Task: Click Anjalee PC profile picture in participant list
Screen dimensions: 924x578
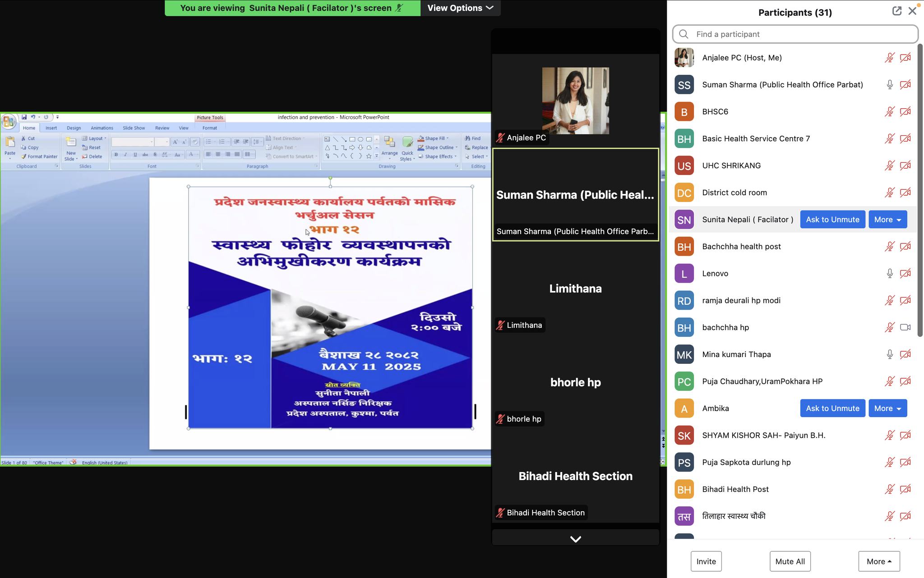Action: [x=684, y=58]
